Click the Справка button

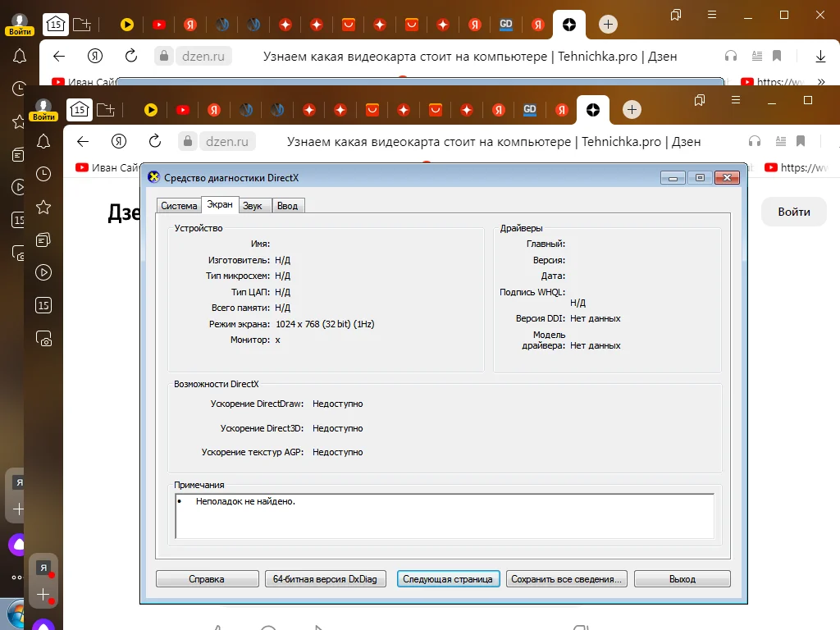207,579
